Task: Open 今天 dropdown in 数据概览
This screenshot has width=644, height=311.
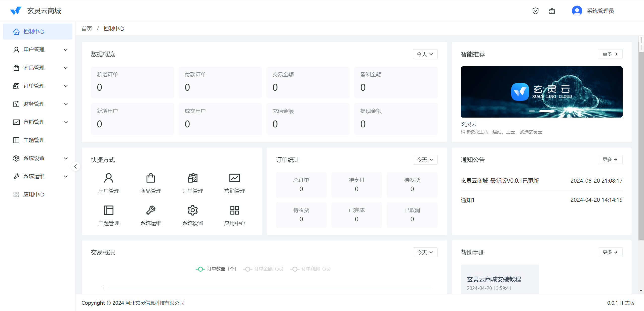Action: 425,54
